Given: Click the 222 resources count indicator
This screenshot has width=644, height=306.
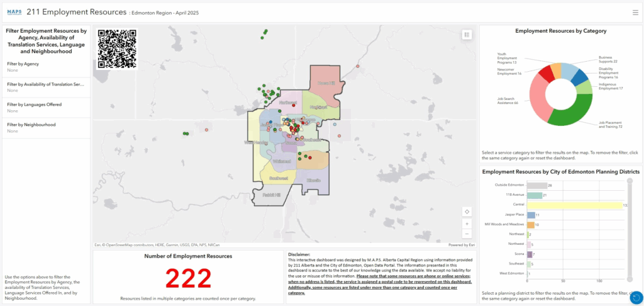Looking at the screenshot, I should (x=188, y=279).
